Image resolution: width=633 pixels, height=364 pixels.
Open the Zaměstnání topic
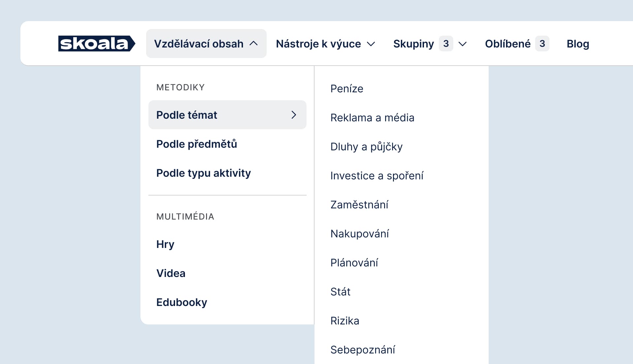point(359,205)
